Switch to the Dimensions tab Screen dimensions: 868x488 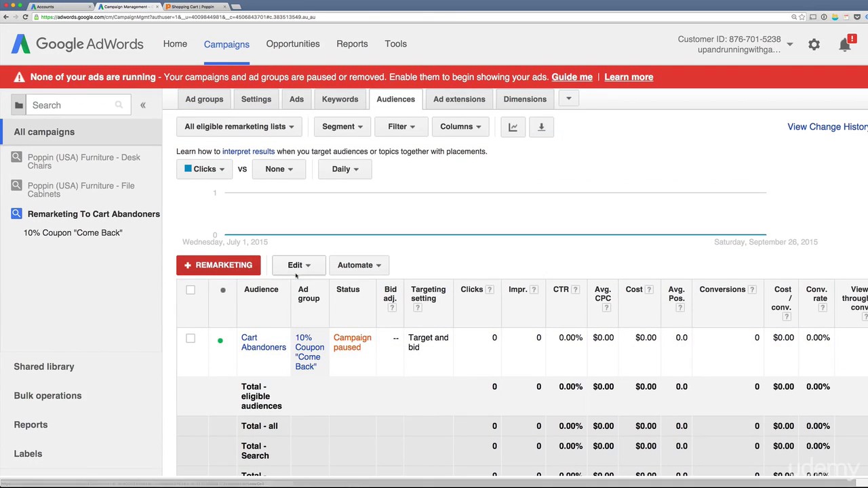(x=525, y=100)
